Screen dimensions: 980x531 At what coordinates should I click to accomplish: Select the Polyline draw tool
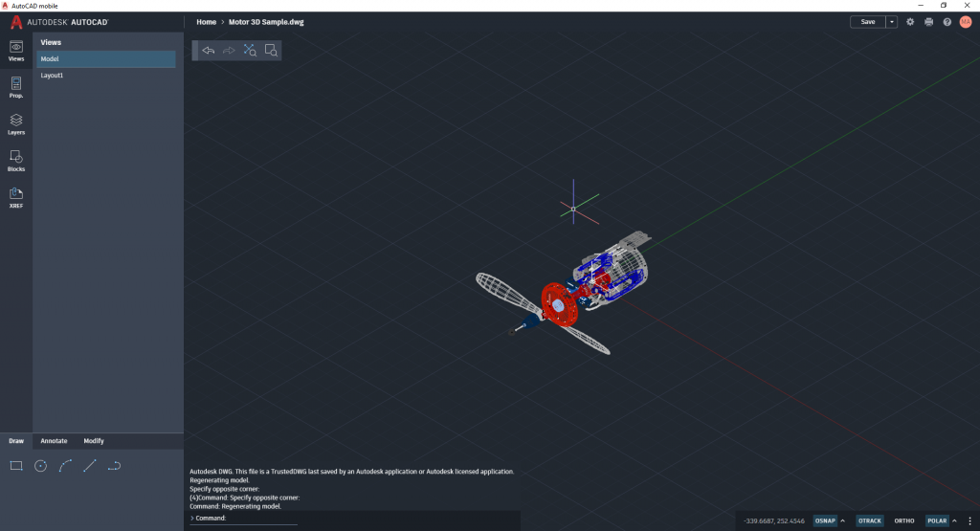click(x=114, y=466)
